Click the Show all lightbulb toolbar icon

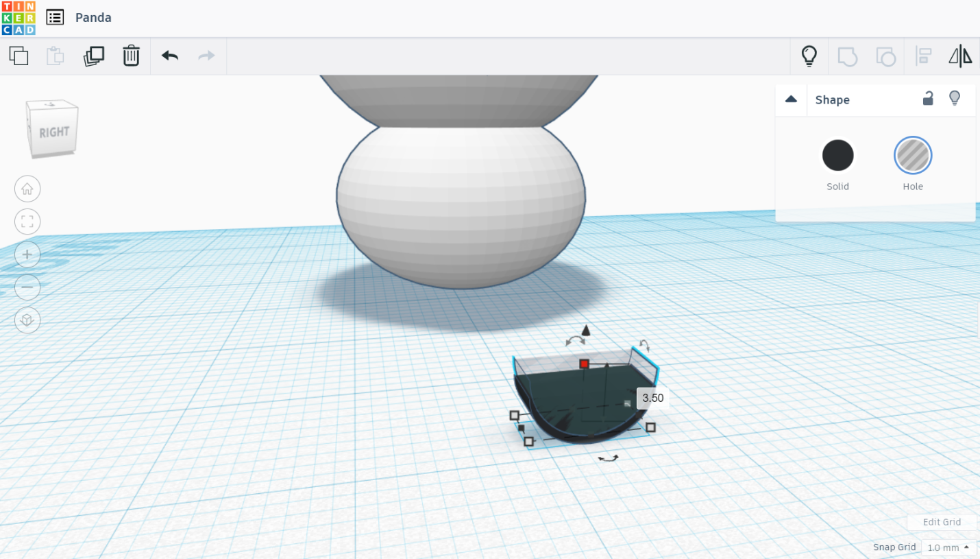pyautogui.click(x=809, y=56)
